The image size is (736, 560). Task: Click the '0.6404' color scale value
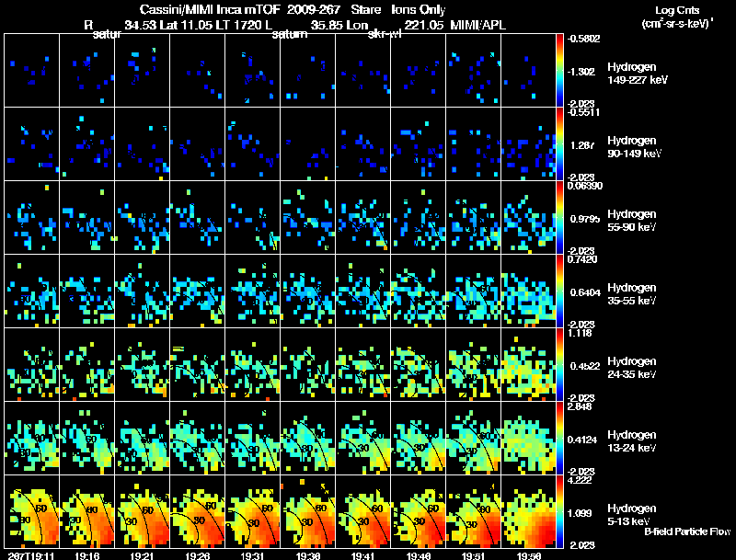click(x=585, y=292)
